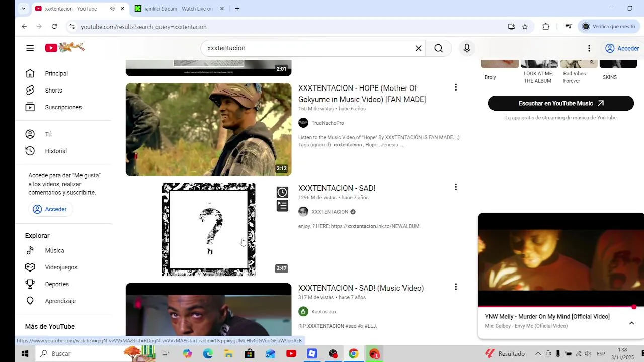Close the xxxtentacion - YouTube tab
644x362 pixels.
pyautogui.click(x=122, y=9)
